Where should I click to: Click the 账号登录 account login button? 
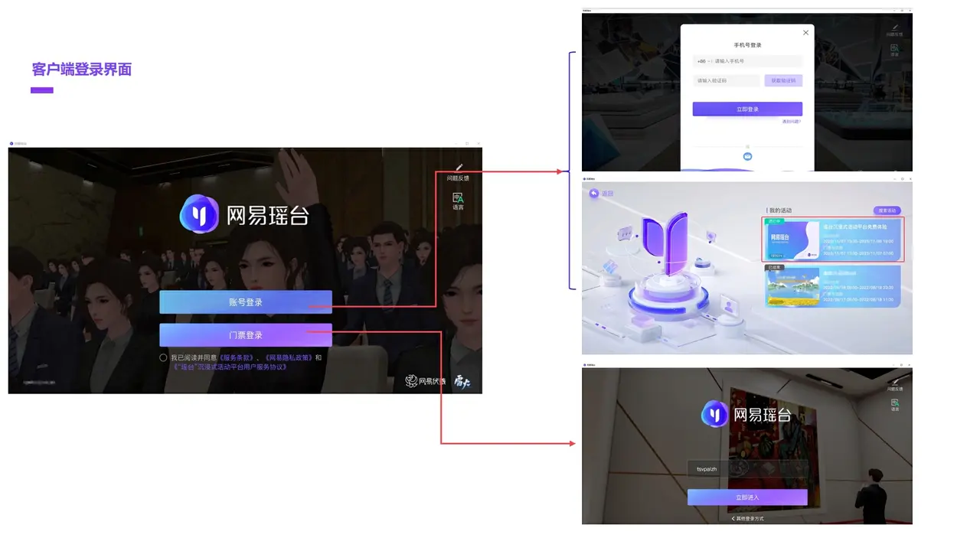(x=246, y=302)
